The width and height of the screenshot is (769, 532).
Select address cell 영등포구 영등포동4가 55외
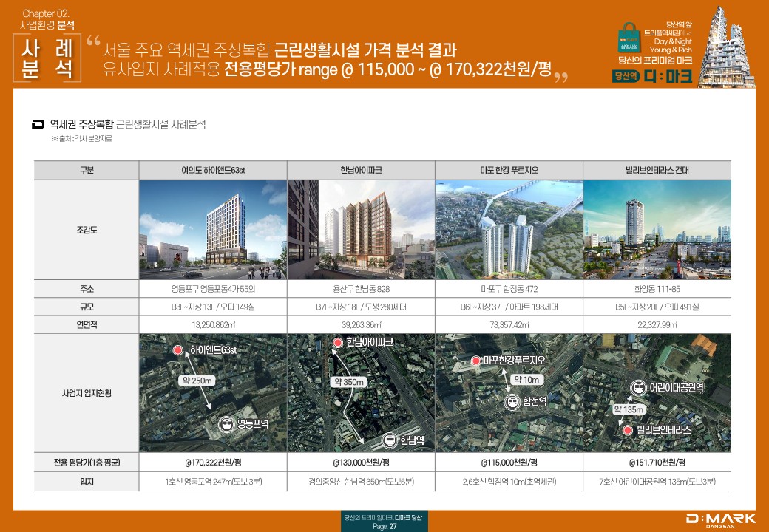click(x=213, y=289)
